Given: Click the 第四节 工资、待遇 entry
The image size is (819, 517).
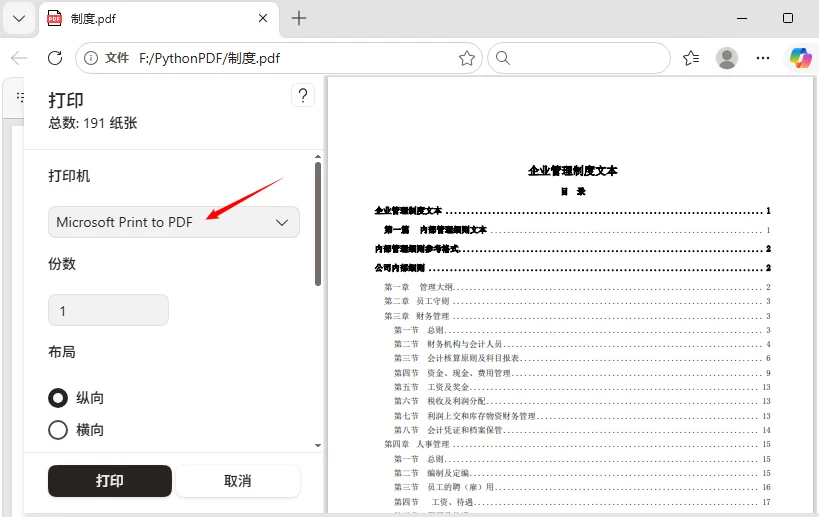Looking at the screenshot, I should click(x=582, y=502).
